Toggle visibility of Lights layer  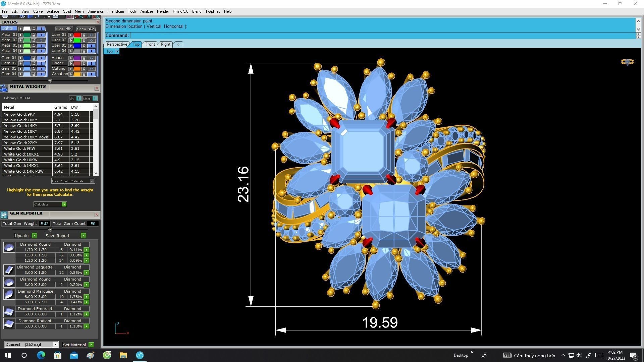point(41,29)
